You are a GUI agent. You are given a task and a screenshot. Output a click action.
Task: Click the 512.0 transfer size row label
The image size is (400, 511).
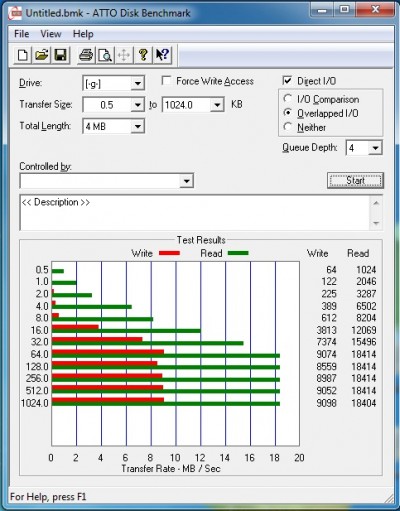[37, 390]
